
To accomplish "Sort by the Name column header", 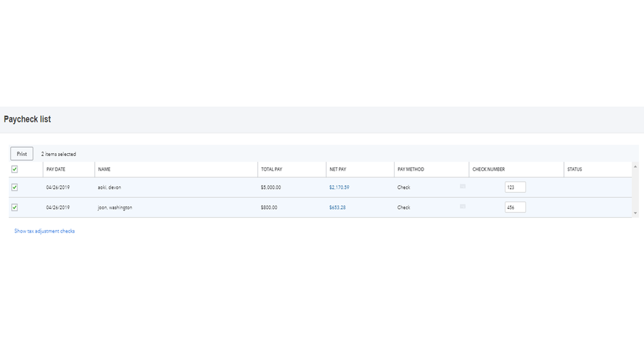I will pyautogui.click(x=104, y=169).
